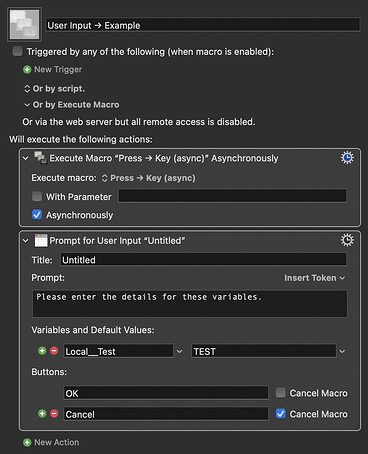Viewport: 368px width, 454px height.
Task: Click the 'Buttons:' label
Action: 49,372
